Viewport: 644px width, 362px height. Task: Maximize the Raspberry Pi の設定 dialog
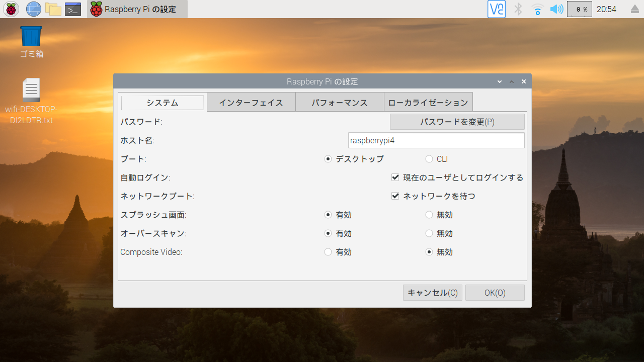click(x=512, y=81)
